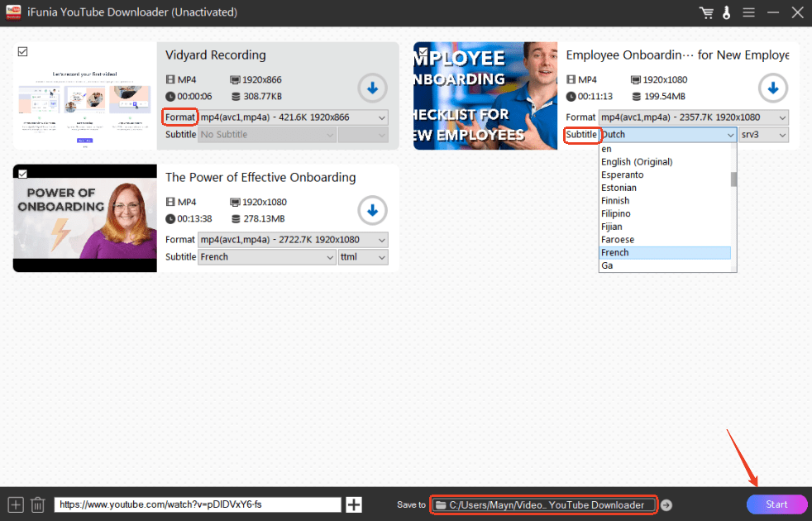Click the thermometer icon in title bar
This screenshot has height=521, width=812.
pos(727,12)
